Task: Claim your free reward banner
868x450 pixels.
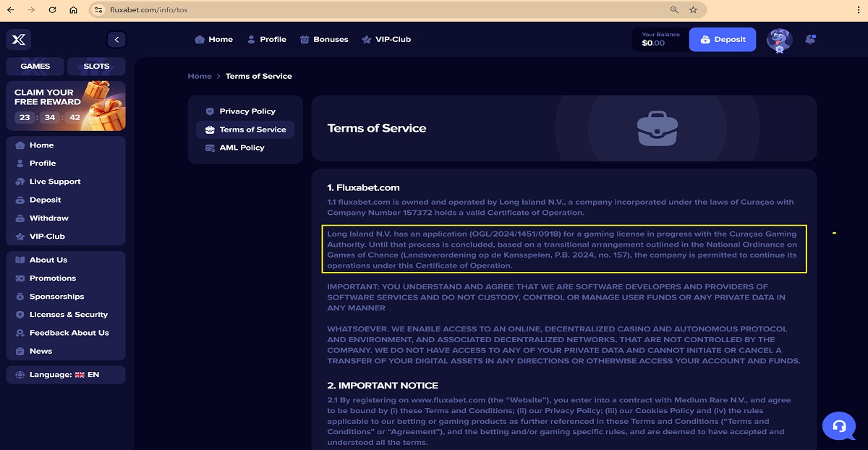Action: 66,106
